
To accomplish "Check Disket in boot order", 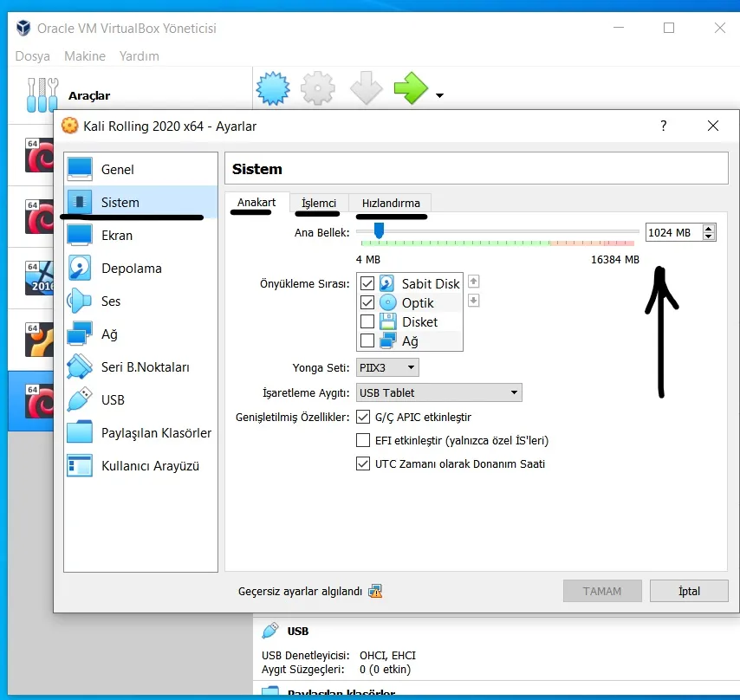I will click(x=367, y=321).
